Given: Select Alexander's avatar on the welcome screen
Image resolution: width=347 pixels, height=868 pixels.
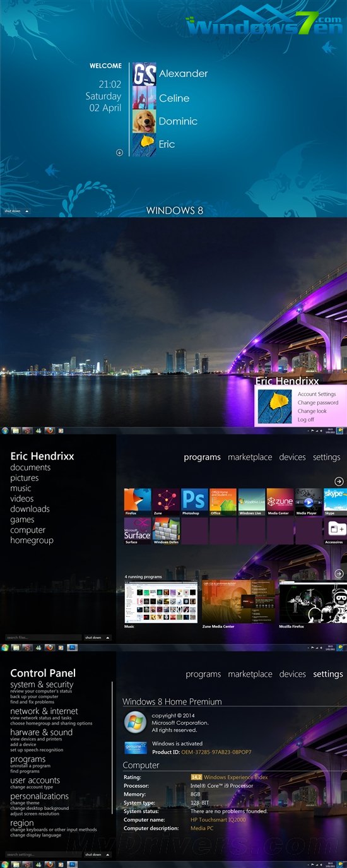Looking at the screenshot, I should (144, 74).
